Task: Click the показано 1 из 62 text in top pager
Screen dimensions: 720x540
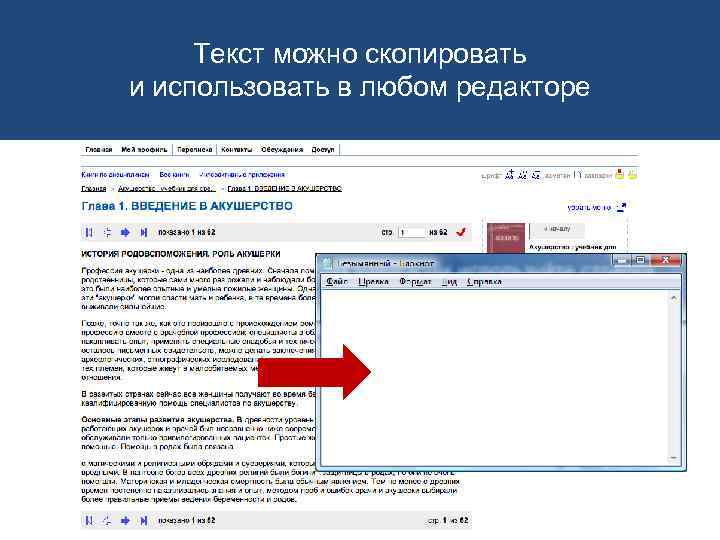Action: pyautogui.click(x=186, y=232)
